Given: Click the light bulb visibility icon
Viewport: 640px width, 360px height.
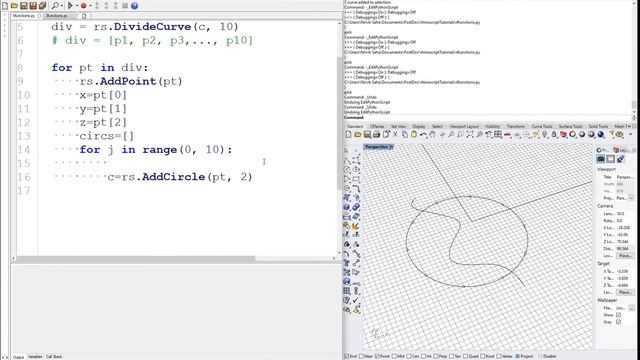Looking at the screenshot, I should pos(544,135).
